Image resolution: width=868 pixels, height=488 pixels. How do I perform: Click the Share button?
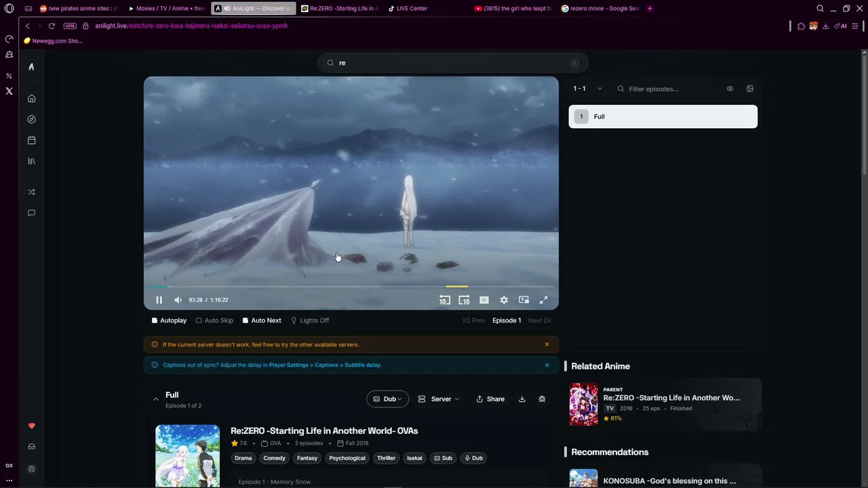click(x=490, y=399)
